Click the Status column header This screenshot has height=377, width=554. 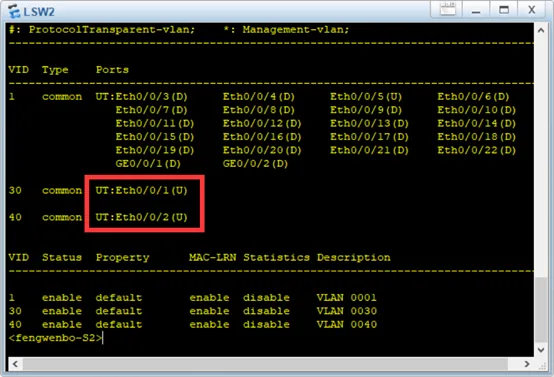[x=62, y=257]
